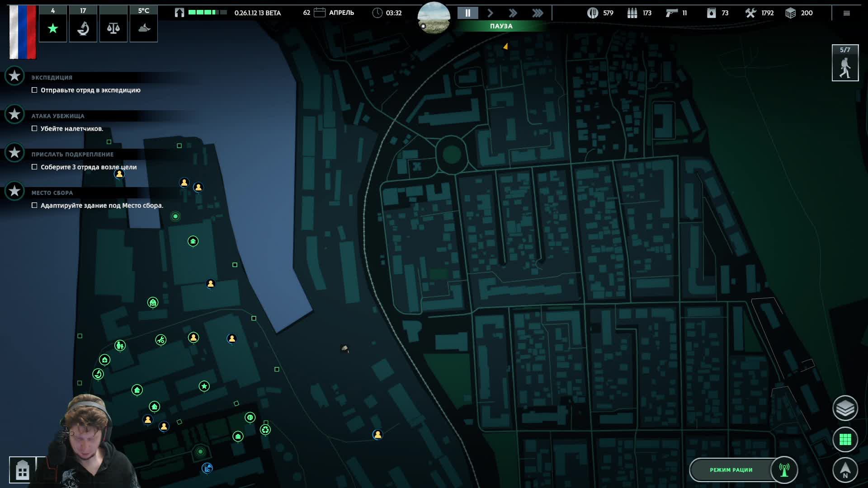Screen dimensions: 868x488
Task: Set fastest triple-arrow game speed
Action: pos(538,13)
